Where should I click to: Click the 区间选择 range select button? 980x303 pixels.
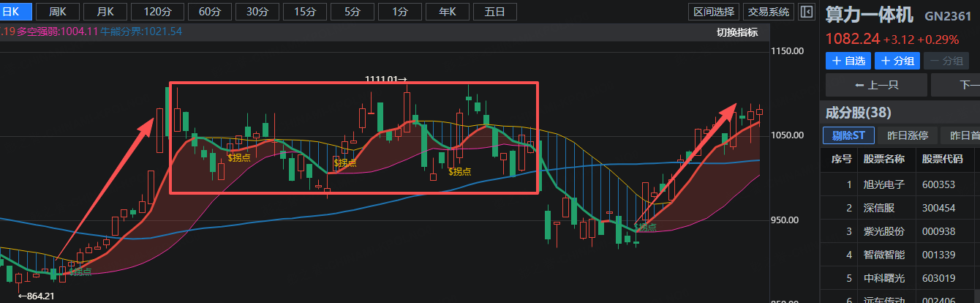coord(714,12)
